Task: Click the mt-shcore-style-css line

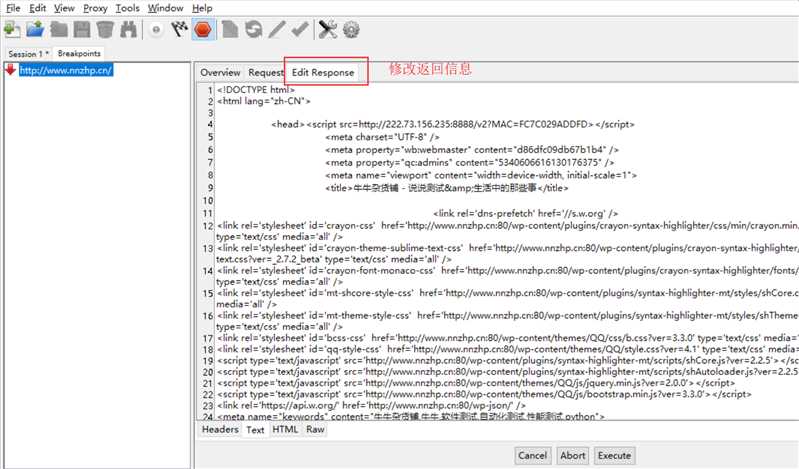Action: (508, 298)
